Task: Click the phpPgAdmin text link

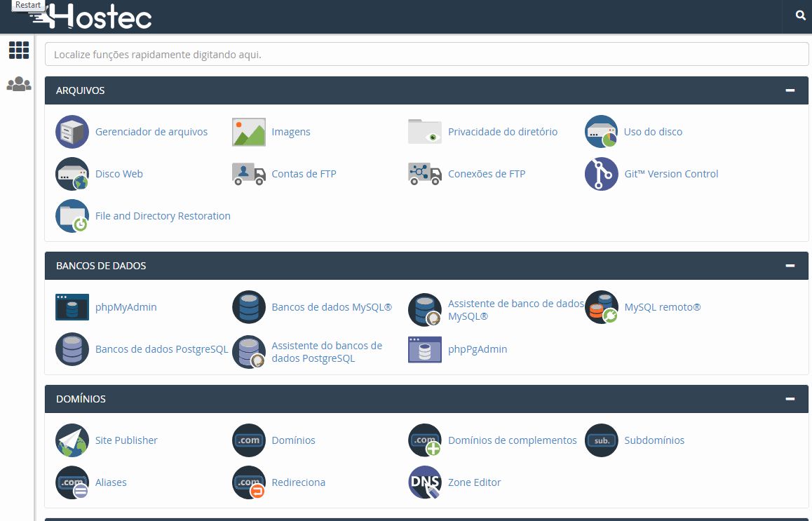Action: 478,349
